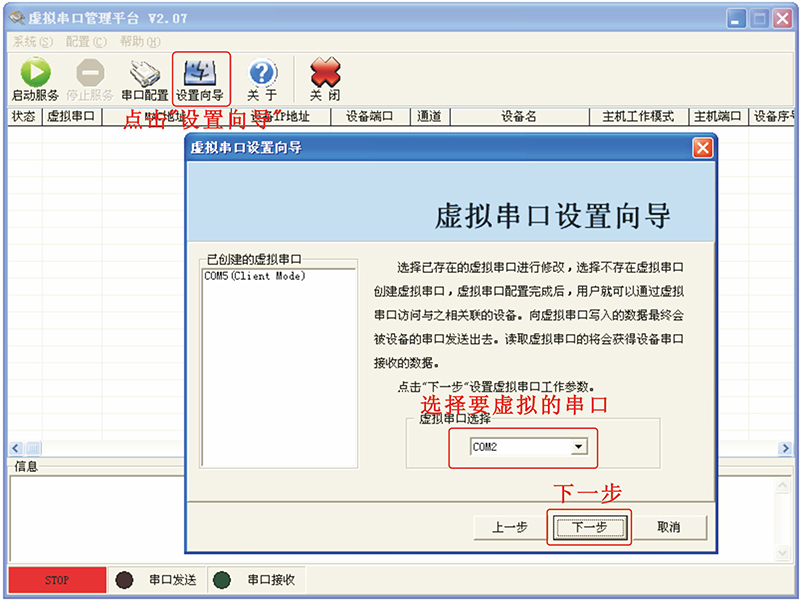Open the 配置 (Configure) menu
The width and height of the screenshot is (800, 603).
pyautogui.click(x=83, y=42)
